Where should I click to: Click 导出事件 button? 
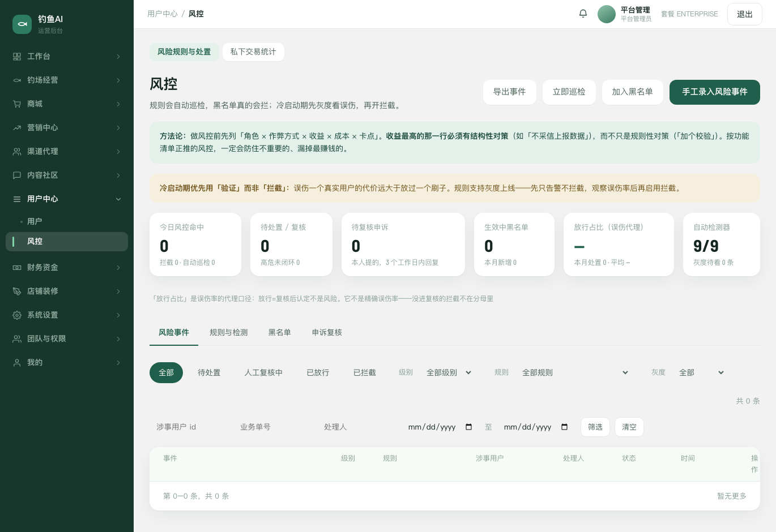[x=510, y=92]
